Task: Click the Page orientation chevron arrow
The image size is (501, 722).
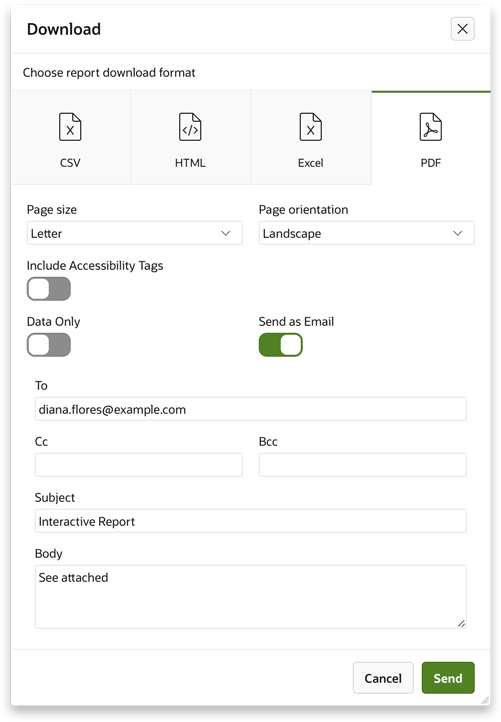Action: tap(458, 233)
